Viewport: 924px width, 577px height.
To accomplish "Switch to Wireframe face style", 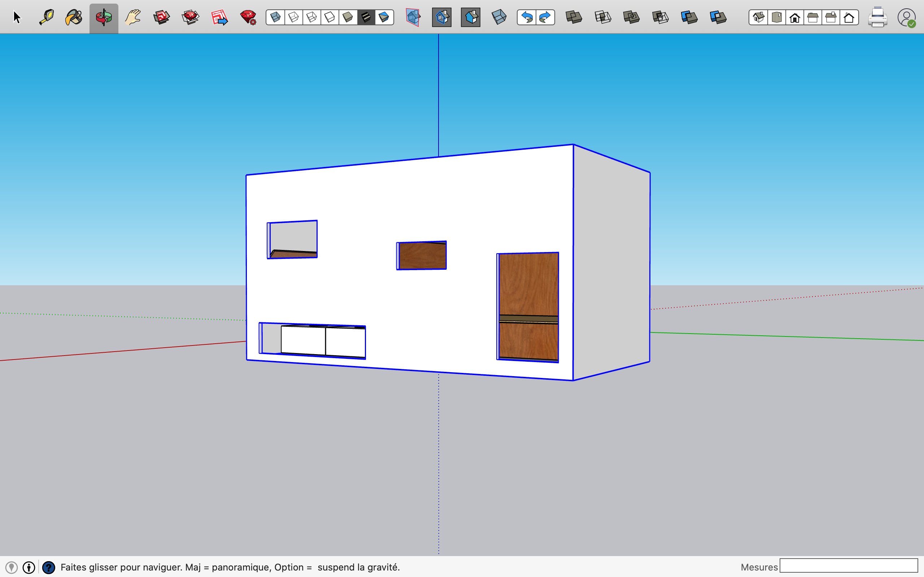I will [x=311, y=17].
